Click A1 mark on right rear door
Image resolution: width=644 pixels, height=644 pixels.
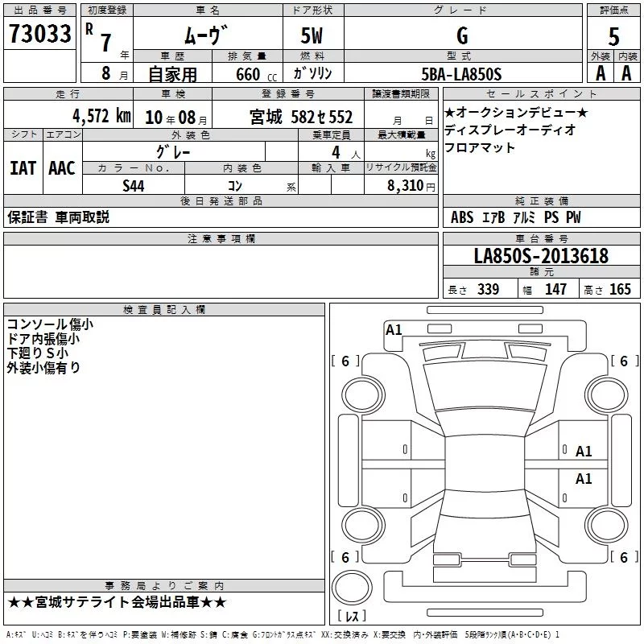[584, 478]
